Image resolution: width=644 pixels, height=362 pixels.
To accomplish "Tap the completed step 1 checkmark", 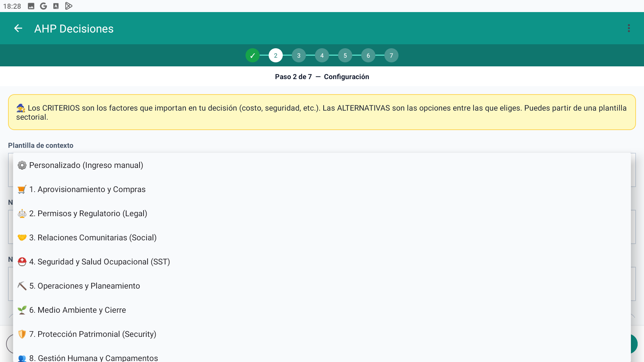I will coord(253,55).
